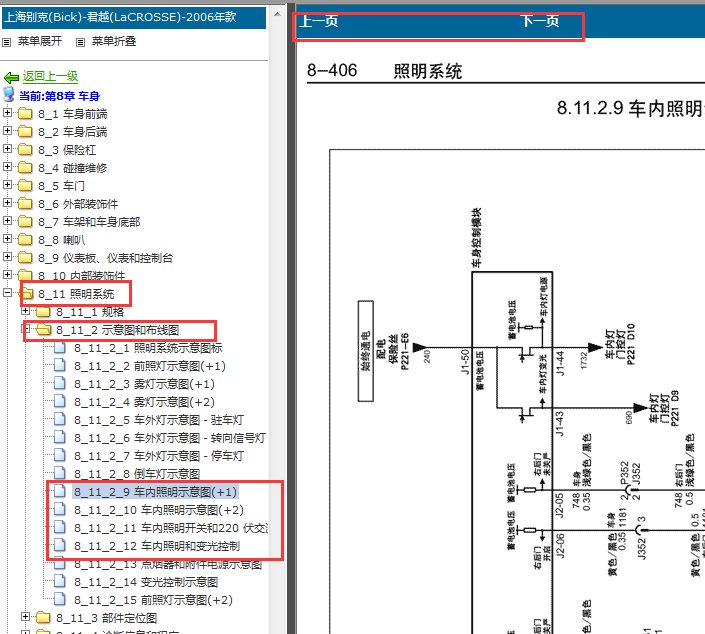Open 8_11_2_1 照明系统示意图标 document
The width and height of the screenshot is (705, 634).
point(148,348)
